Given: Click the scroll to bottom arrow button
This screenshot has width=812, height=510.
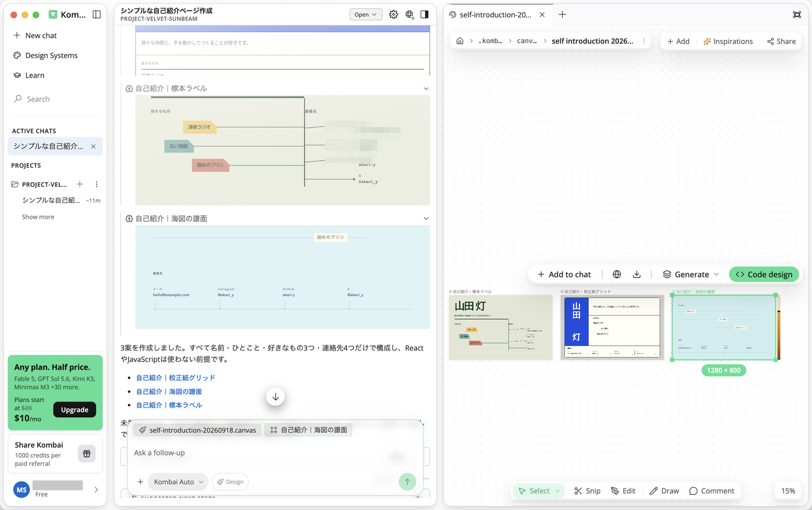Looking at the screenshot, I should tap(275, 397).
